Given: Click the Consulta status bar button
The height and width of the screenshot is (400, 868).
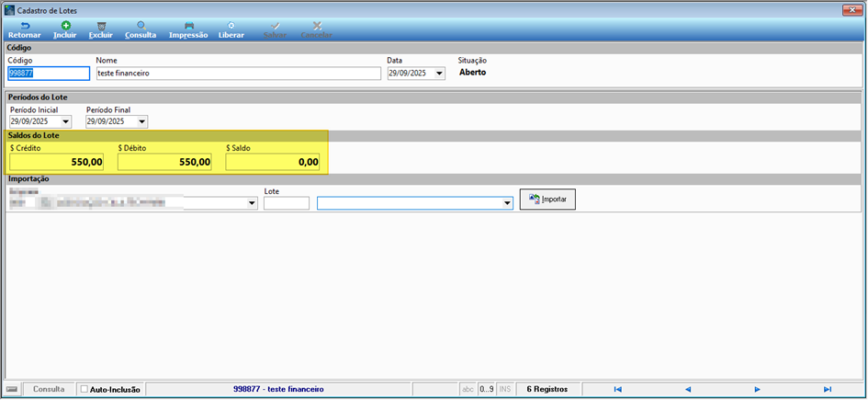Looking at the screenshot, I should pos(49,390).
